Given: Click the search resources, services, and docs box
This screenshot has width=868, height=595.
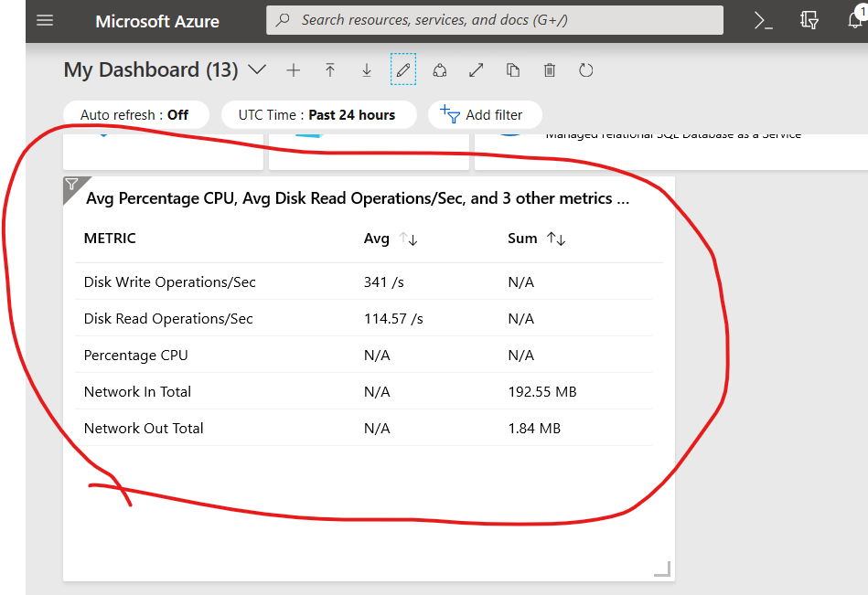Looking at the screenshot, I should tap(494, 20).
